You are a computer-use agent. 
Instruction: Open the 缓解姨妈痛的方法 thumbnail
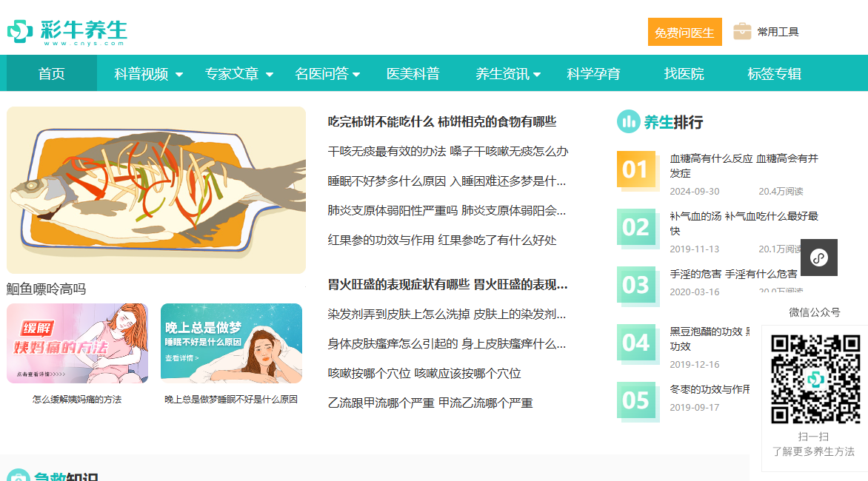click(77, 343)
